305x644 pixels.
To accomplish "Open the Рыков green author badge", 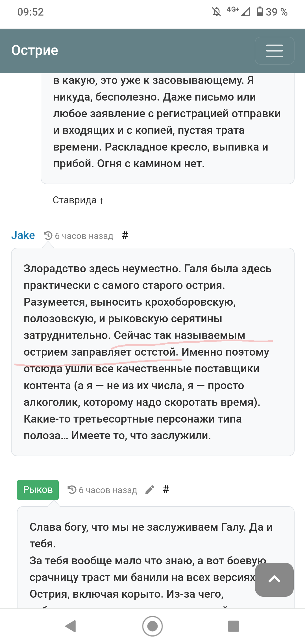I will (x=38, y=490).
